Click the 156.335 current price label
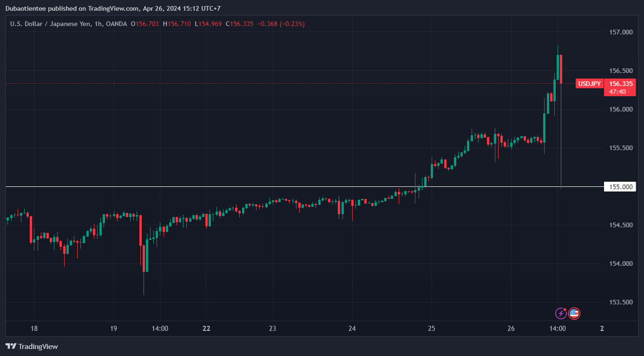 [621, 84]
